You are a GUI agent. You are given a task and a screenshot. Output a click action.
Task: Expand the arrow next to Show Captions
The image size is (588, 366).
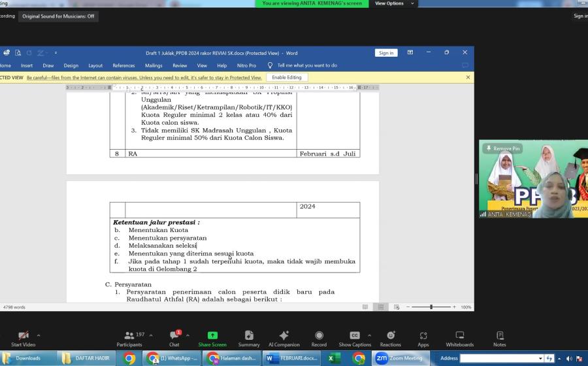(x=369, y=335)
